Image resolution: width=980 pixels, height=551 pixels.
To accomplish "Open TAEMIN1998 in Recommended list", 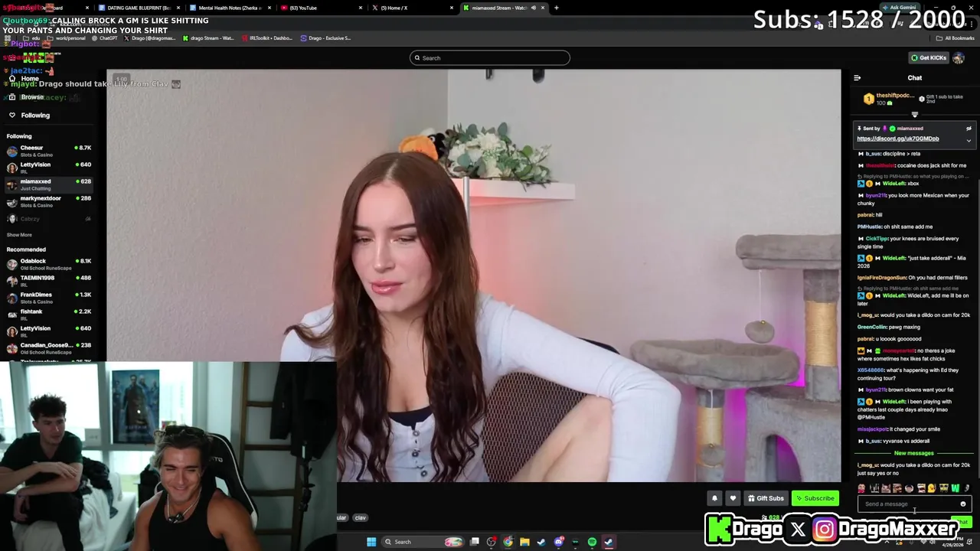I will 49,281.
